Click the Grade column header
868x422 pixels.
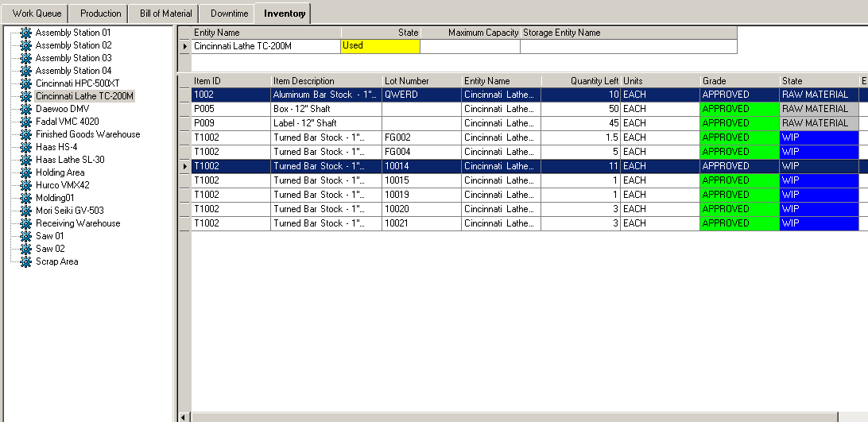(x=740, y=81)
